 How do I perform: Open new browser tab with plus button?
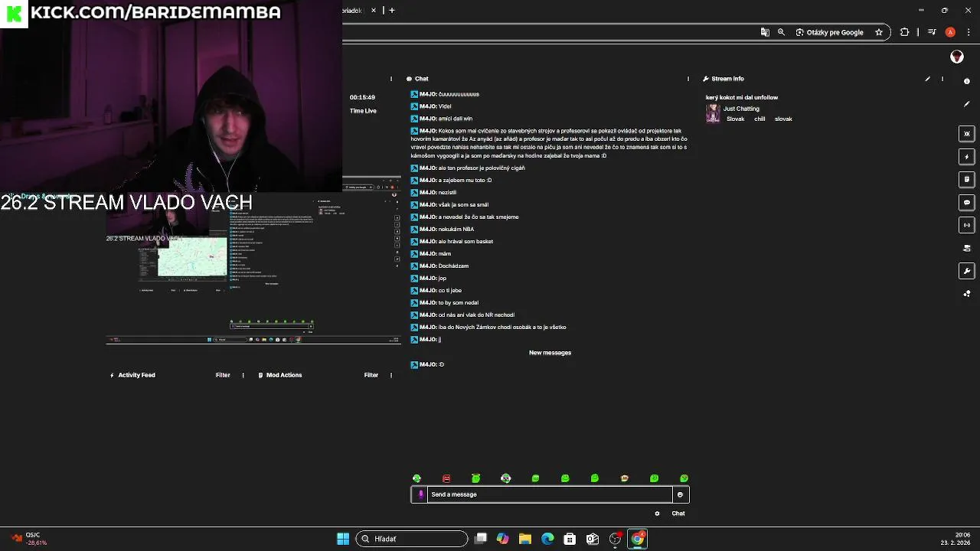click(392, 10)
